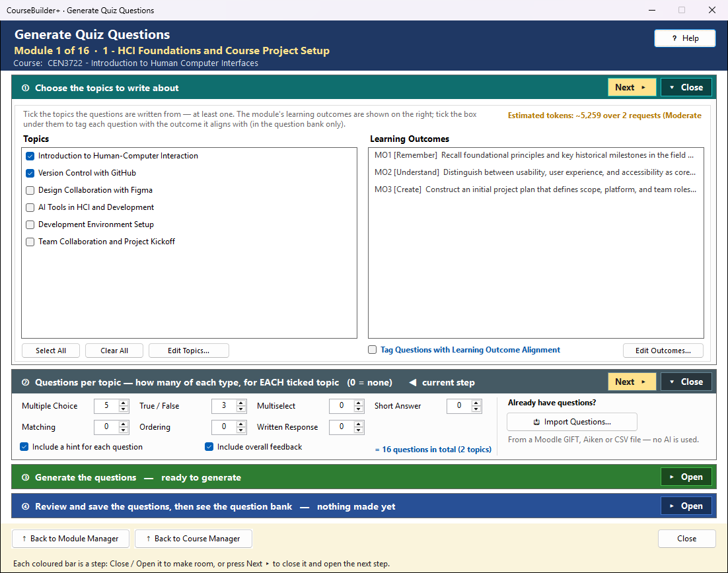Screen dimensions: 728x573
Task: Increase True / False count
Action: [241, 403]
